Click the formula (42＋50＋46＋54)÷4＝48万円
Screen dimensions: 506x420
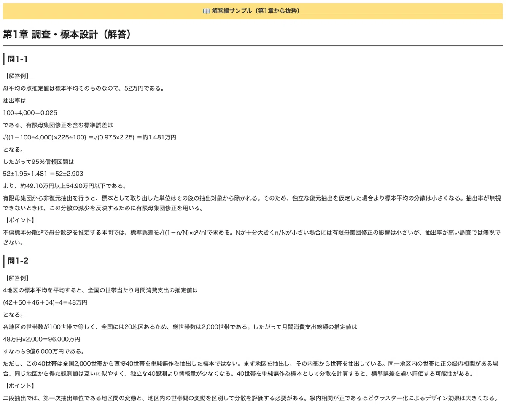coord(45,302)
